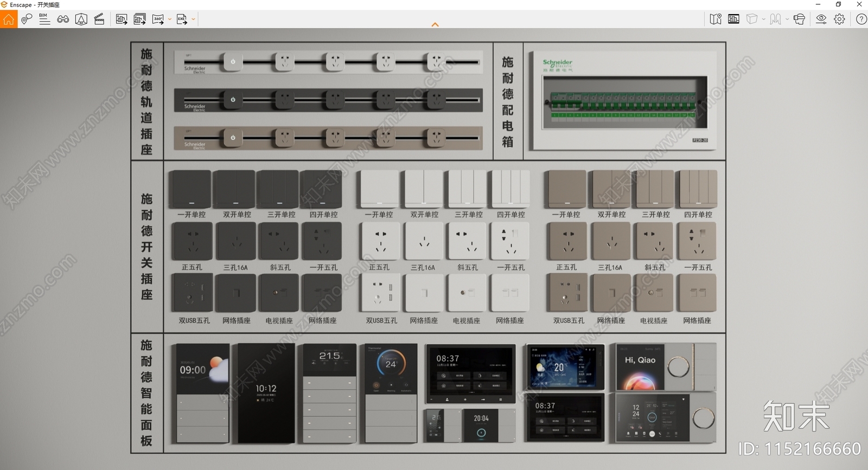Click the black 10:12 smart panel

(x=266, y=393)
